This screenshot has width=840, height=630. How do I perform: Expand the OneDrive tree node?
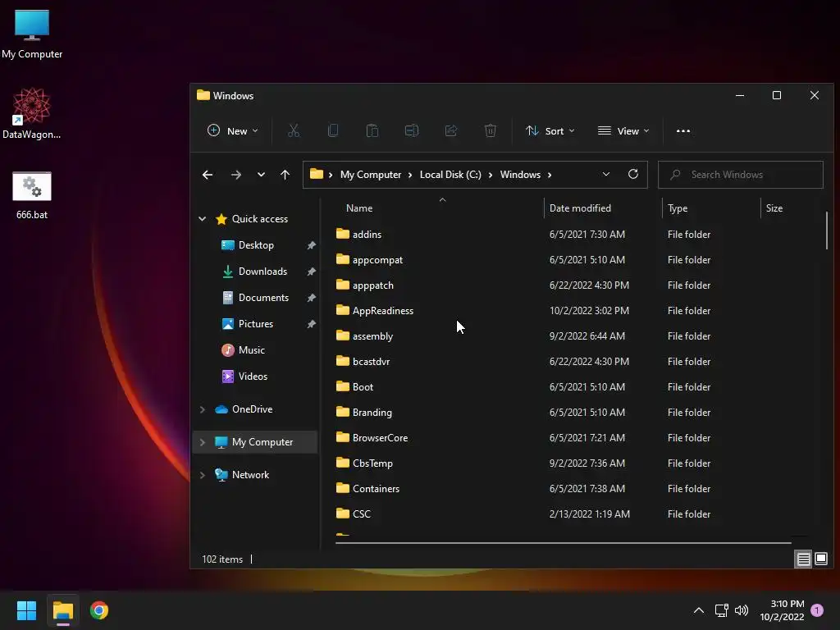pos(203,409)
